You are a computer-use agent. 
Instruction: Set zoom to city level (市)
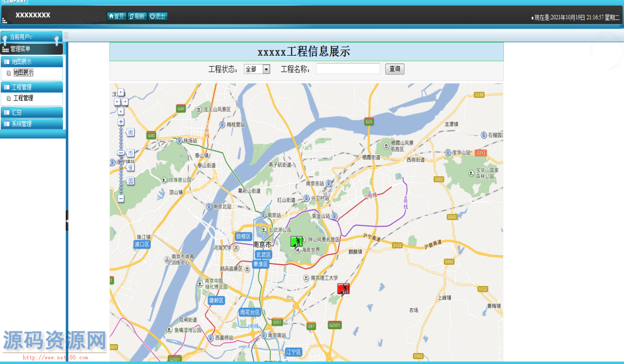pyautogui.click(x=131, y=153)
